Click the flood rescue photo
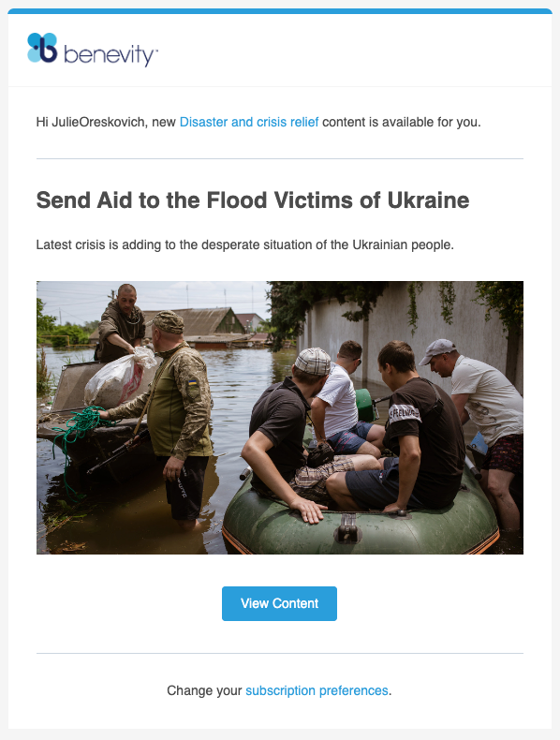 pyautogui.click(x=280, y=418)
